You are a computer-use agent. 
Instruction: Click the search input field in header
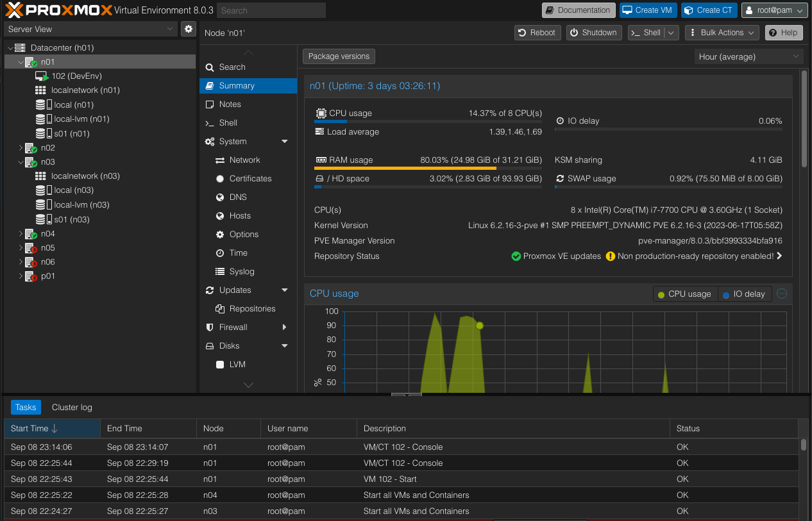pyautogui.click(x=271, y=10)
